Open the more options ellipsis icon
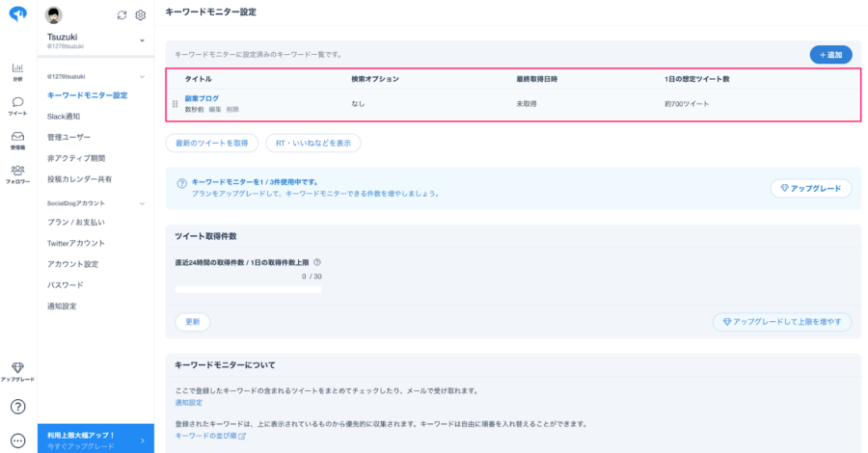 17,440
